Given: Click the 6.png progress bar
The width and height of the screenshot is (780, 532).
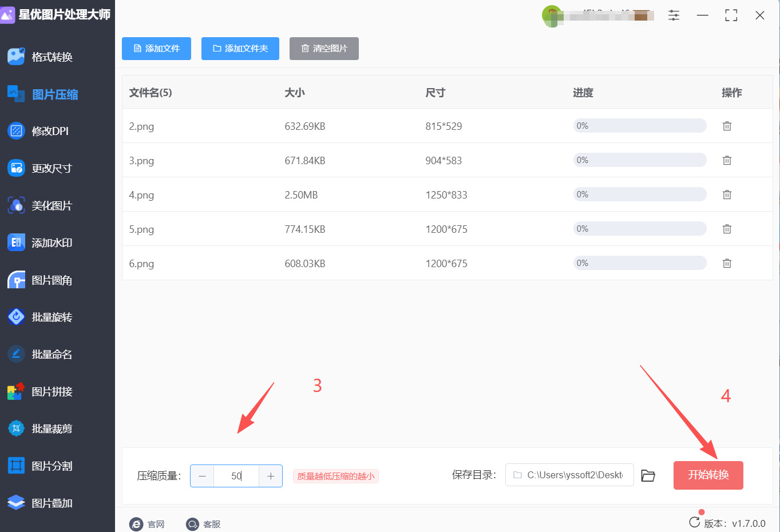Looking at the screenshot, I should click(640, 263).
